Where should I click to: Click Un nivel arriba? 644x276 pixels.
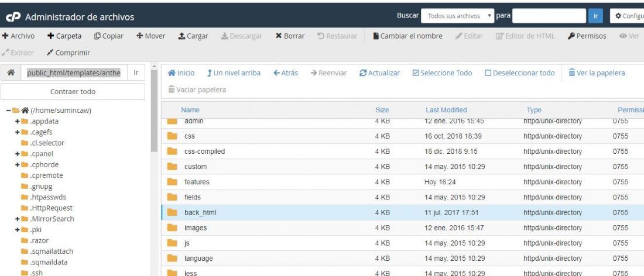(x=233, y=73)
